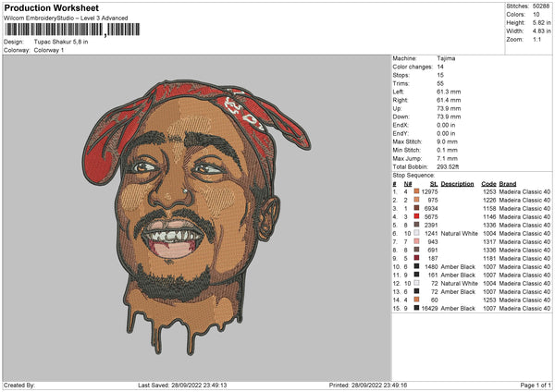Click the 'Colorway 1' value
This screenshot has width=555, height=392.
[49, 50]
